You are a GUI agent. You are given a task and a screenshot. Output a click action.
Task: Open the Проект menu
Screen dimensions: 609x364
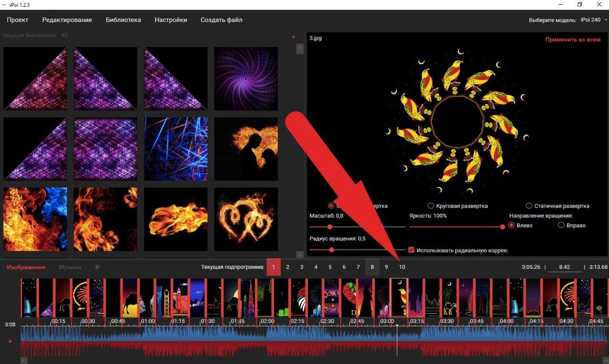[x=18, y=20]
